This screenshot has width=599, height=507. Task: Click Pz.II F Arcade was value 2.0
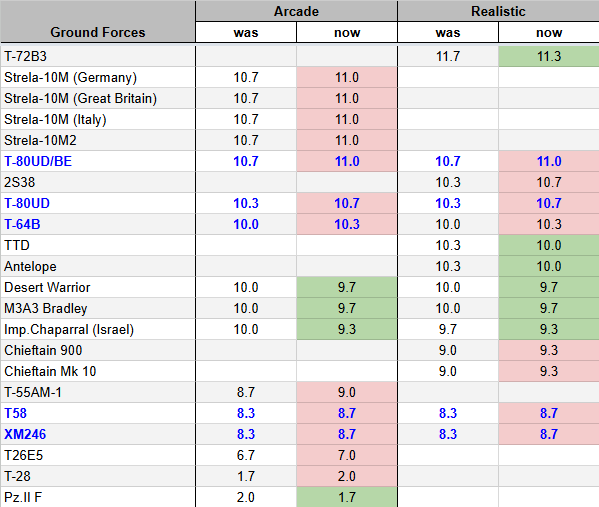point(246,497)
